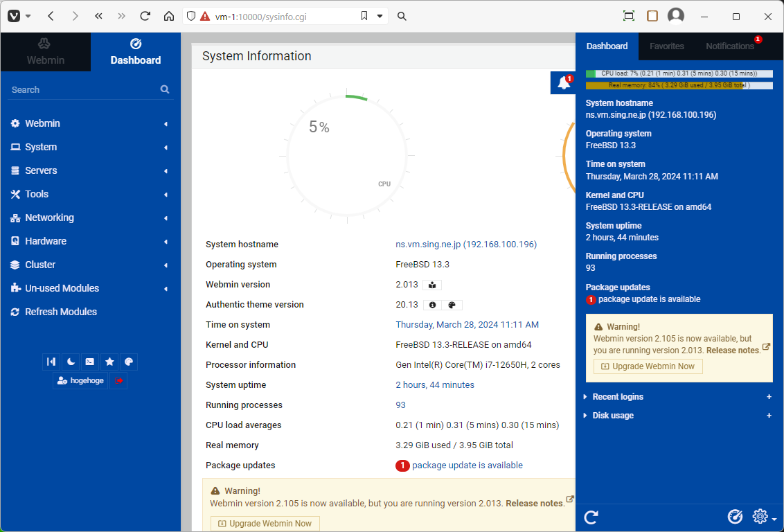Expand the Un-used Modules category
The width and height of the screenshot is (784, 532).
pos(90,288)
